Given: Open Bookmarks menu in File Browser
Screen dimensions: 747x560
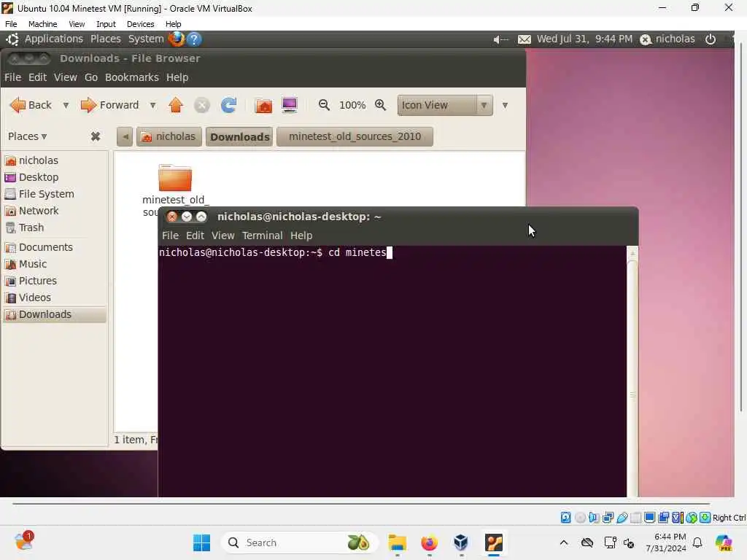Looking at the screenshot, I should coord(132,77).
